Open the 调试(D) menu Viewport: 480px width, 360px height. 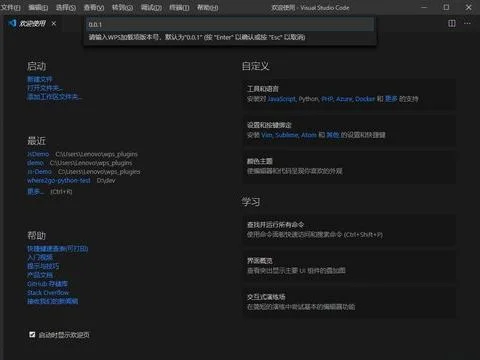click(x=151, y=7)
